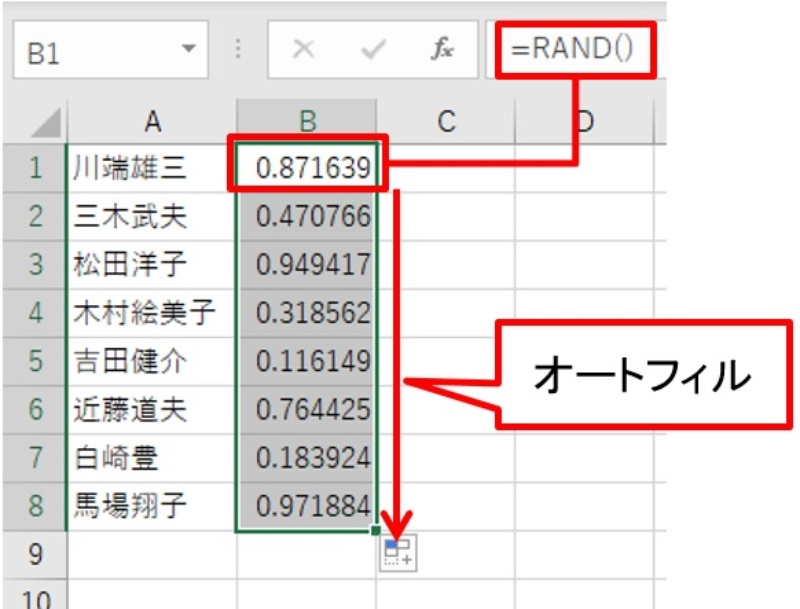Select cell containing 馬場翔子
Viewport: 800px width, 609px height.
pyautogui.click(x=152, y=507)
